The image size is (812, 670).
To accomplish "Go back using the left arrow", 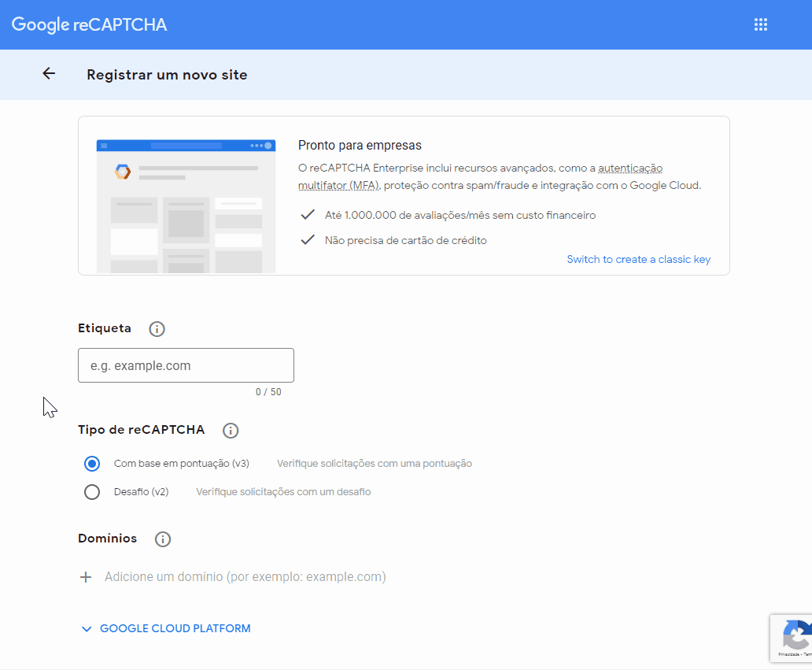I will [49, 73].
